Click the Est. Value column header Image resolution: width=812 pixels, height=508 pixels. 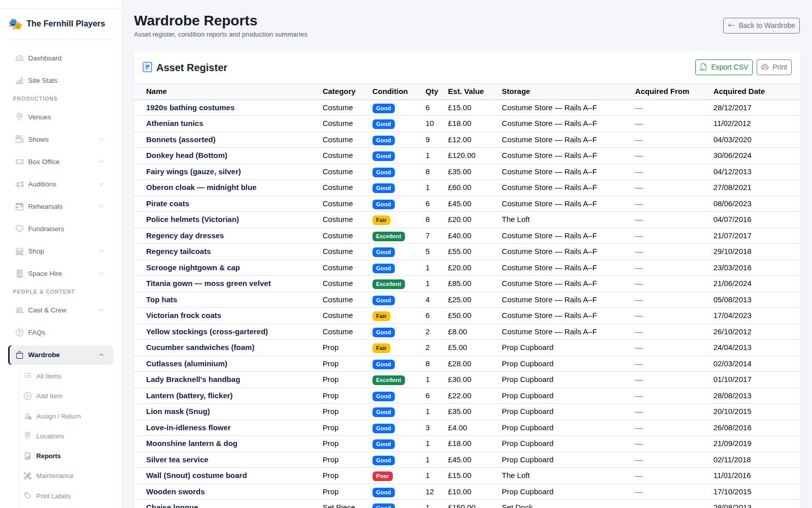coord(466,91)
